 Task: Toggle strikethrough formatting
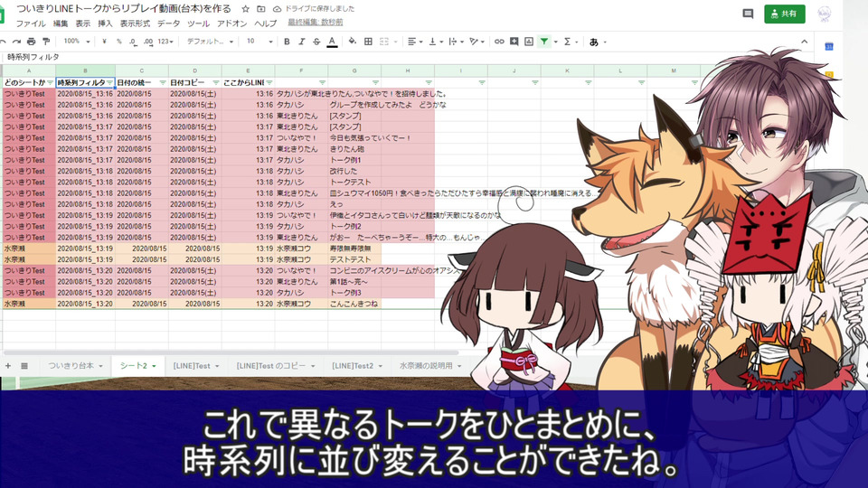click(x=316, y=42)
